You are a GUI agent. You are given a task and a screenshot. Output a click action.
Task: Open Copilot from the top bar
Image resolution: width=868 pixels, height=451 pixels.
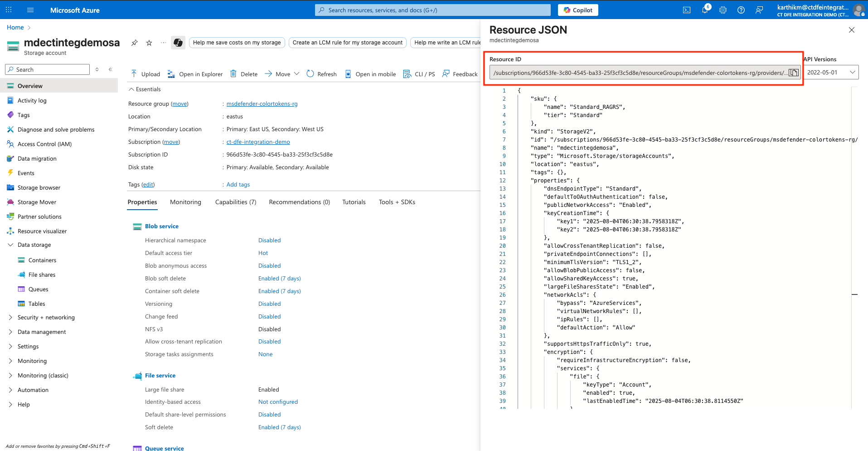point(578,10)
